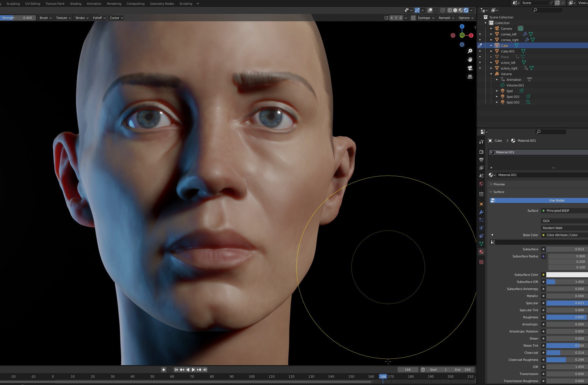The image size is (588, 385).
Task: Toggle Z axis symmetry
Action: [401, 18]
